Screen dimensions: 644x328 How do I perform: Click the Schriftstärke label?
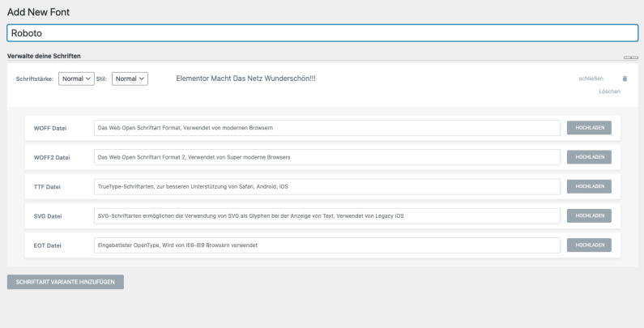(x=35, y=79)
